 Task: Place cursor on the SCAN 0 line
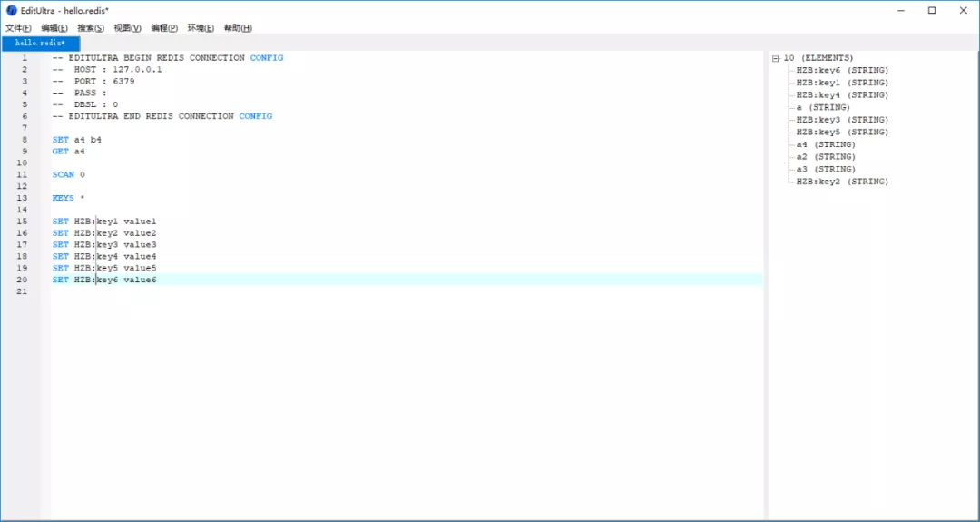click(x=68, y=174)
